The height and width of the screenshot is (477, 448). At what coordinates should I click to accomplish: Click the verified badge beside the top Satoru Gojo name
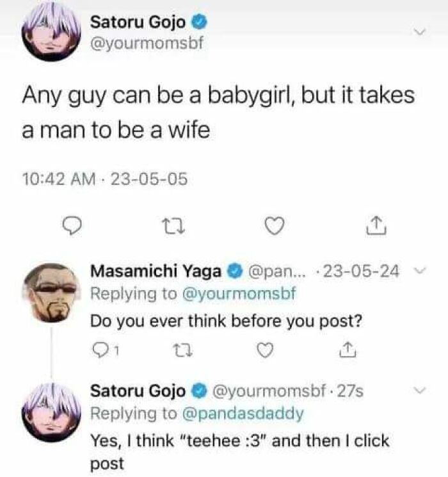click(200, 22)
